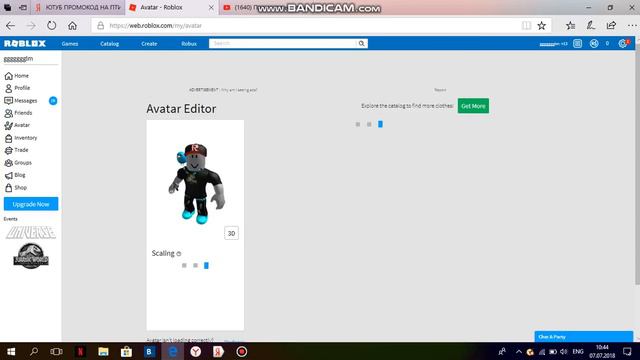Open Bandicam recorder in taskbar

242,351
